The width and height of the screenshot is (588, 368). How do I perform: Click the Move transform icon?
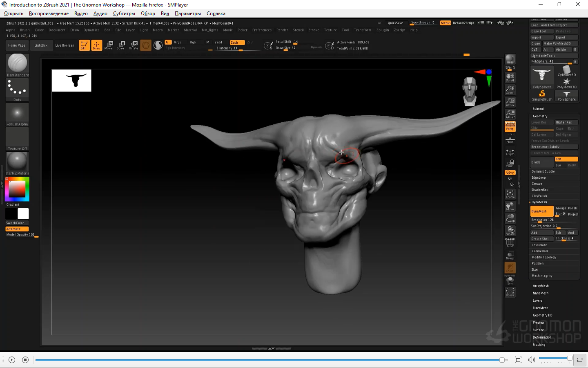coord(109,45)
